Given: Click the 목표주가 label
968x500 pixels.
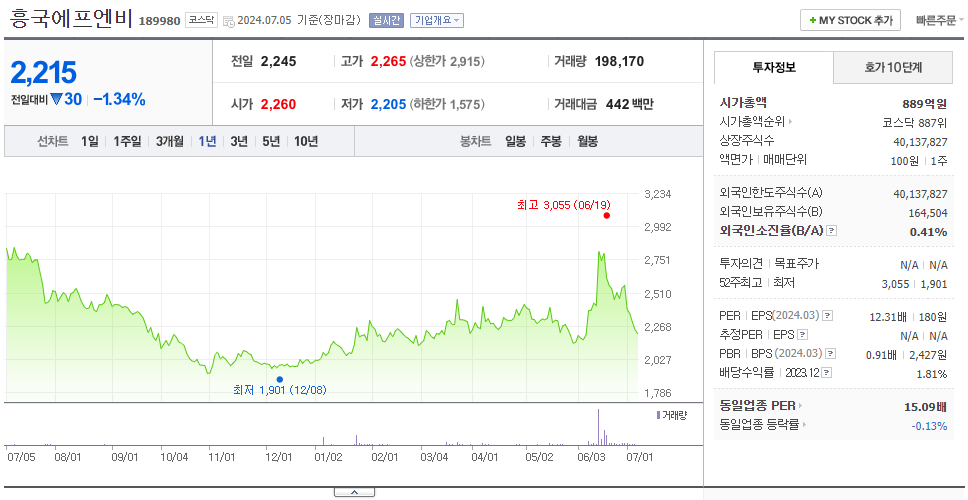Looking at the screenshot, I should click(x=797, y=264).
